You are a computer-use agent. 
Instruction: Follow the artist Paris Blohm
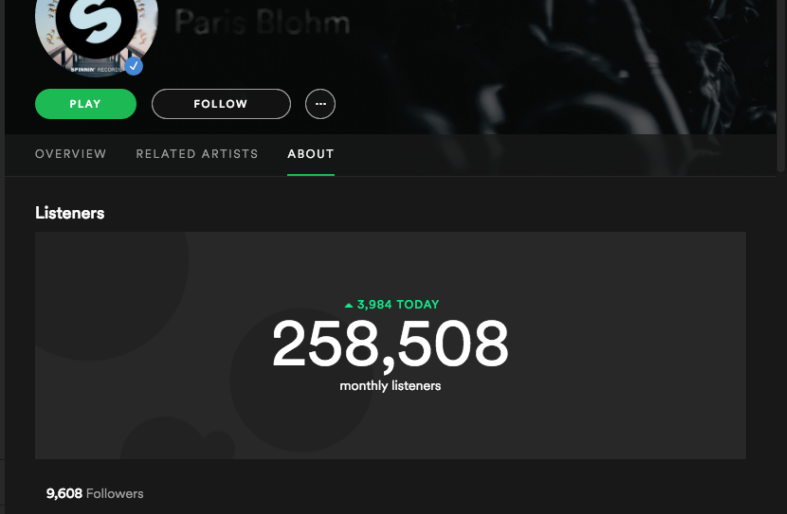[x=221, y=104]
